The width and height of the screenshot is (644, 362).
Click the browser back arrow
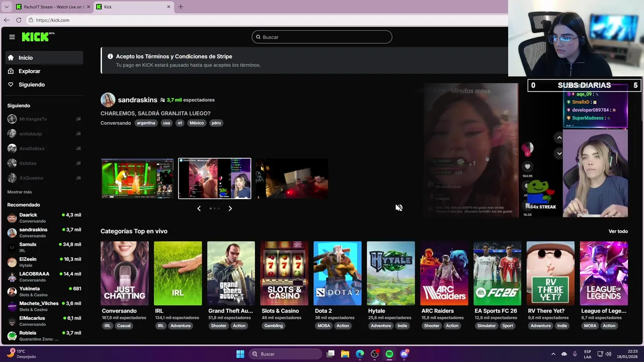(x=7, y=20)
